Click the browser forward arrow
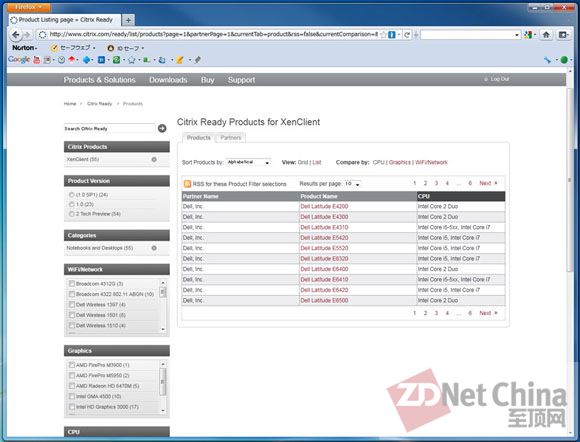Screen dimensions: 580x442 click(x=27, y=35)
